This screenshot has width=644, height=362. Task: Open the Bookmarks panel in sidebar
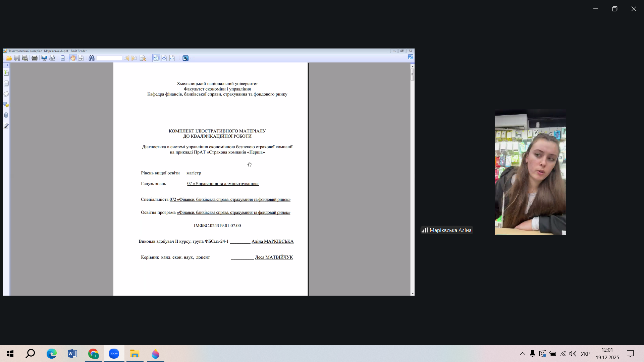6,73
